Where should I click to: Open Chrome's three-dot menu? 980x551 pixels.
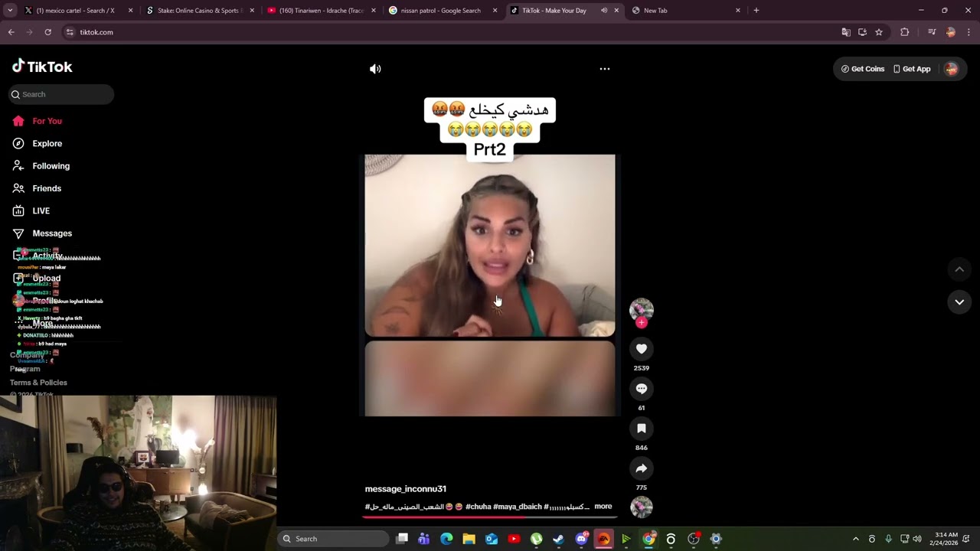pos(969,32)
